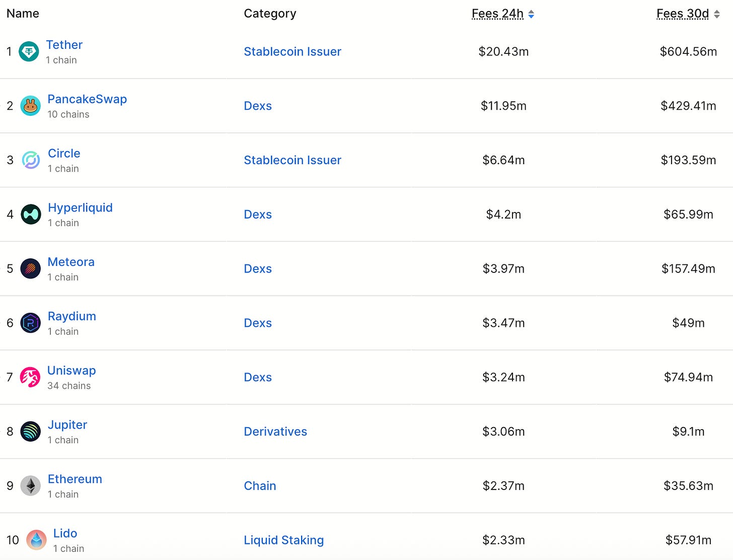Click the Lido droplet logo icon
The height and width of the screenshot is (560, 733).
(x=36, y=540)
